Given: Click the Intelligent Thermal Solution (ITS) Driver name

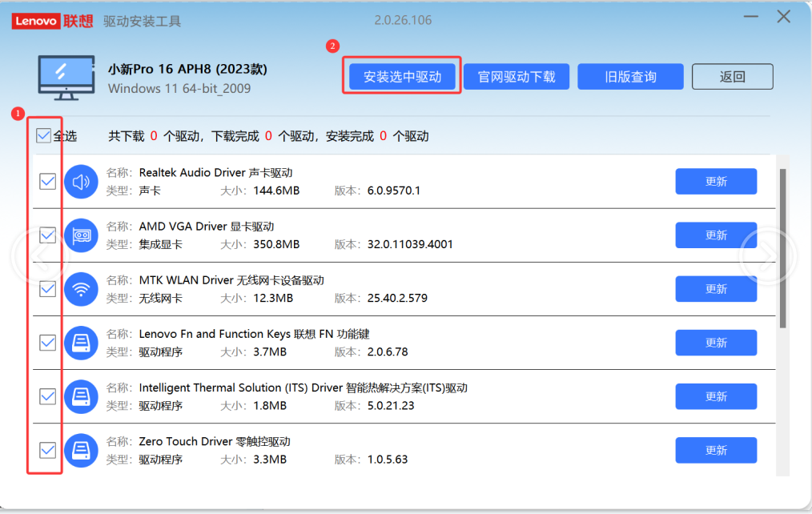Looking at the screenshot, I should pos(303,388).
